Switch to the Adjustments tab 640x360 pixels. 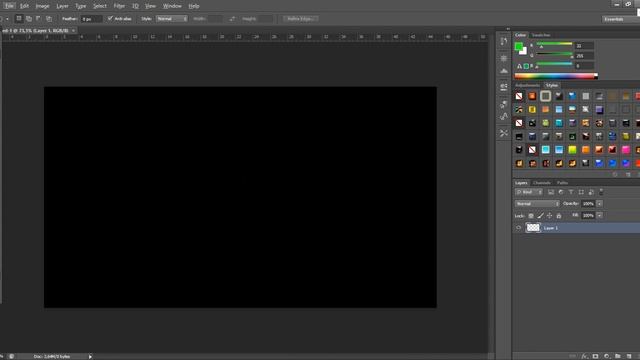527,85
